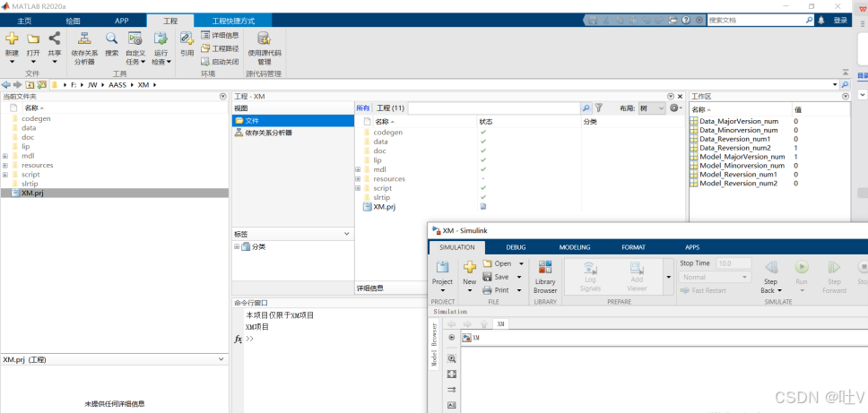This screenshot has height=413, width=868.
Task: Click back arrow in address bar
Action: click(x=6, y=84)
